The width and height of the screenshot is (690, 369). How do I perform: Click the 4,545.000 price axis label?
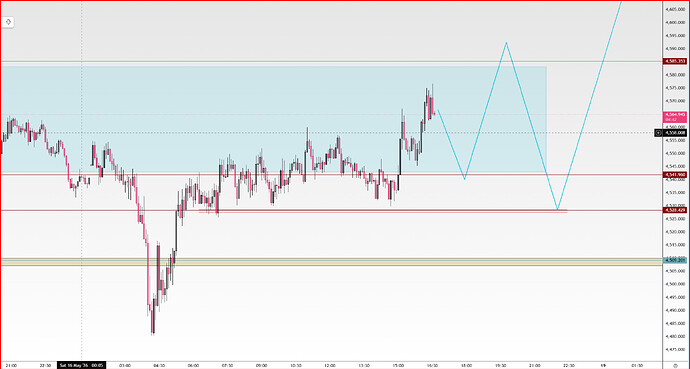click(675, 166)
